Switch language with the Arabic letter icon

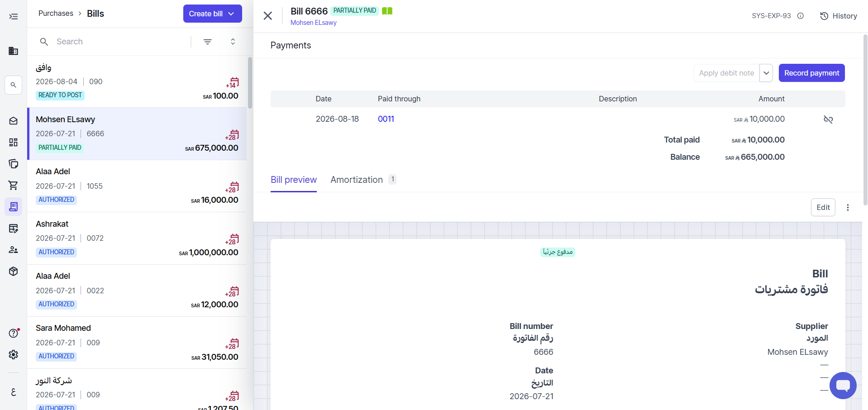point(14,392)
